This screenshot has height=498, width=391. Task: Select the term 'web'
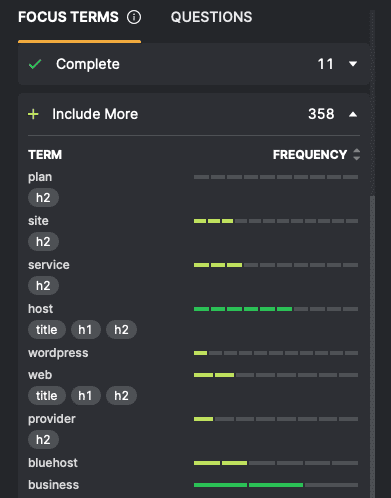pyautogui.click(x=40, y=375)
